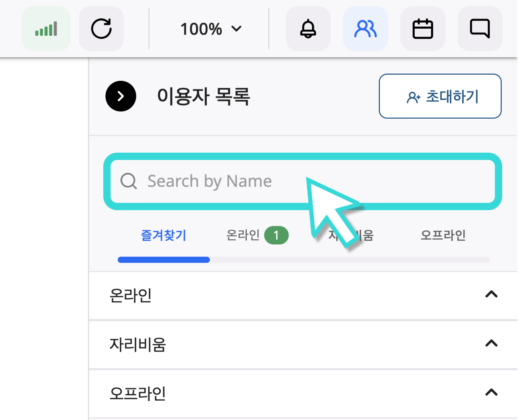Click the green online count badge
Viewport: 518px width, 420px height.
coord(276,235)
